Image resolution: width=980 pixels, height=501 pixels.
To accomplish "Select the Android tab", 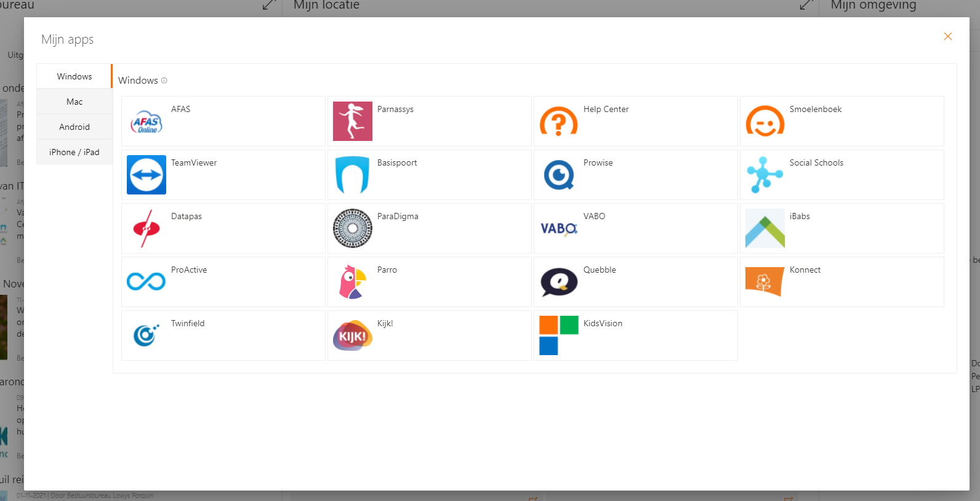I will click(74, 127).
